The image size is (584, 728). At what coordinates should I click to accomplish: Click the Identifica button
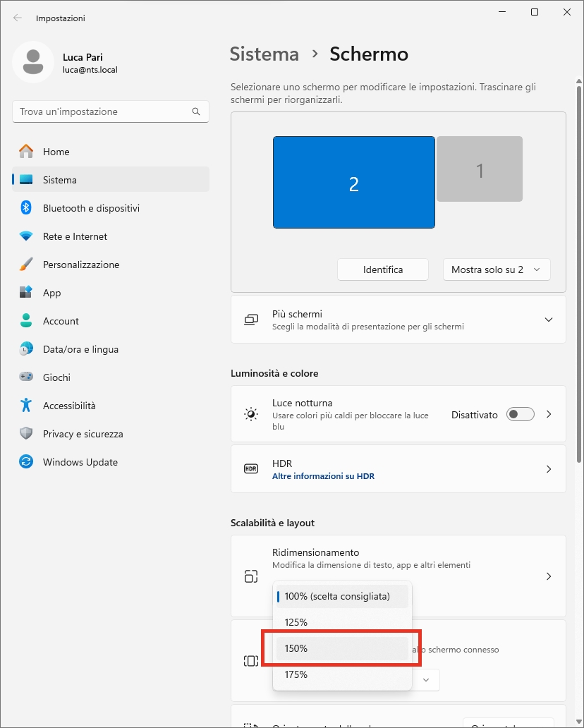(383, 269)
